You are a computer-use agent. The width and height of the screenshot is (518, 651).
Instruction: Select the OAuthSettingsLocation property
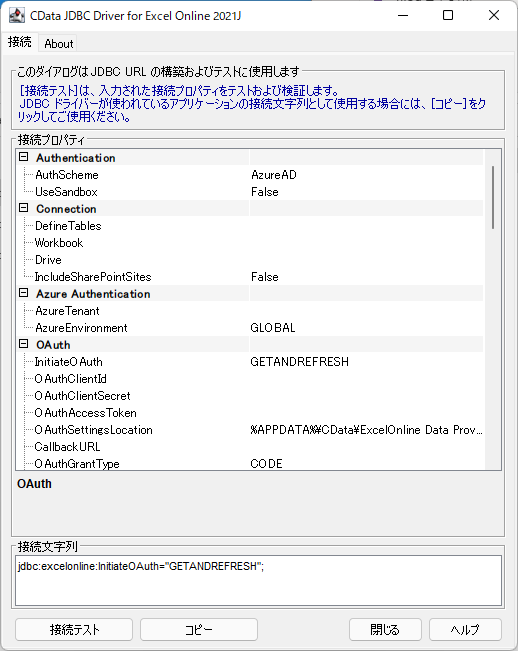point(94,430)
